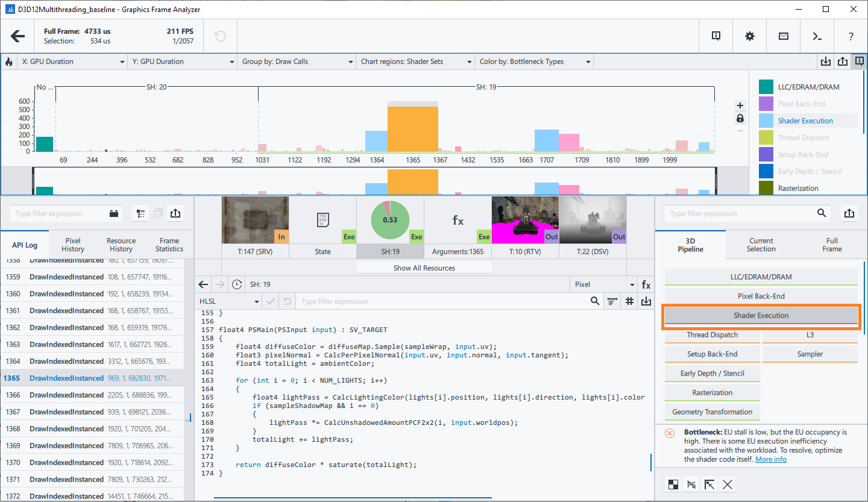Toggle the chart zoom lock icon
The height and width of the screenshot is (502, 868).
740,118
